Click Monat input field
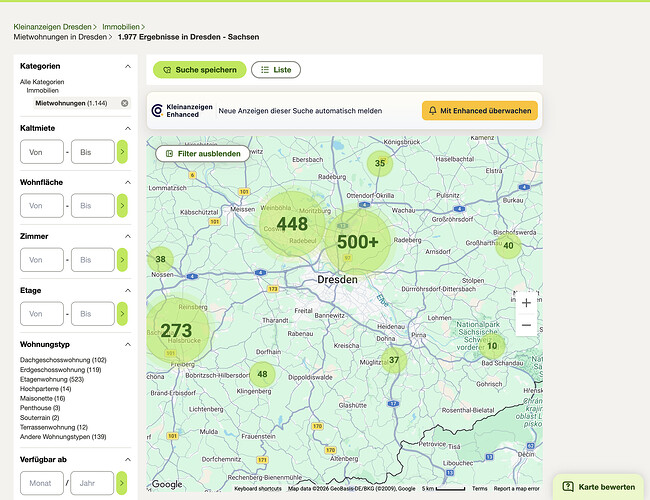 (41, 483)
